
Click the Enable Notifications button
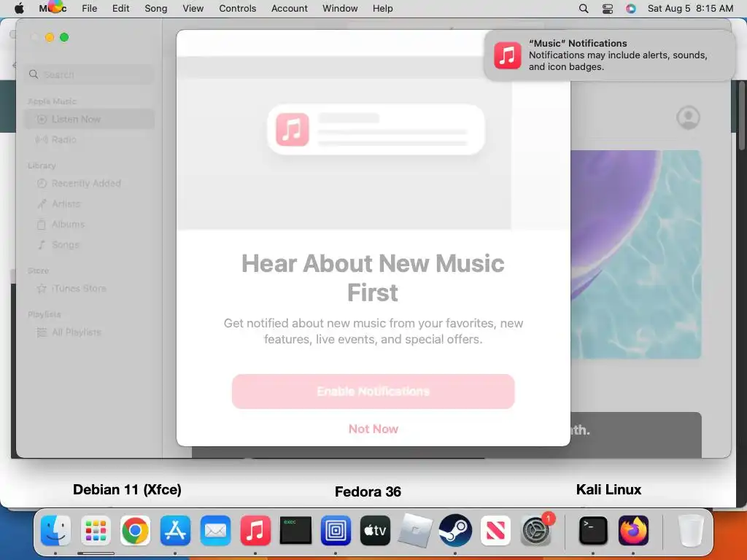coord(373,392)
